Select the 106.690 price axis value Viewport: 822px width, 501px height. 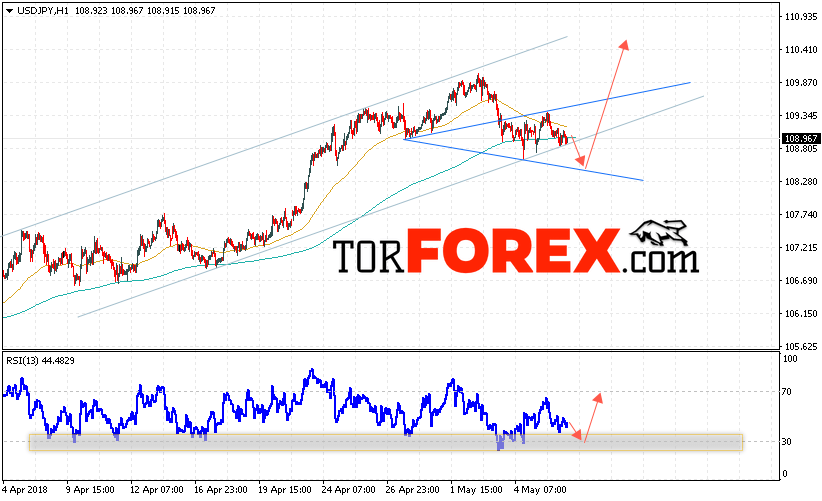801,281
